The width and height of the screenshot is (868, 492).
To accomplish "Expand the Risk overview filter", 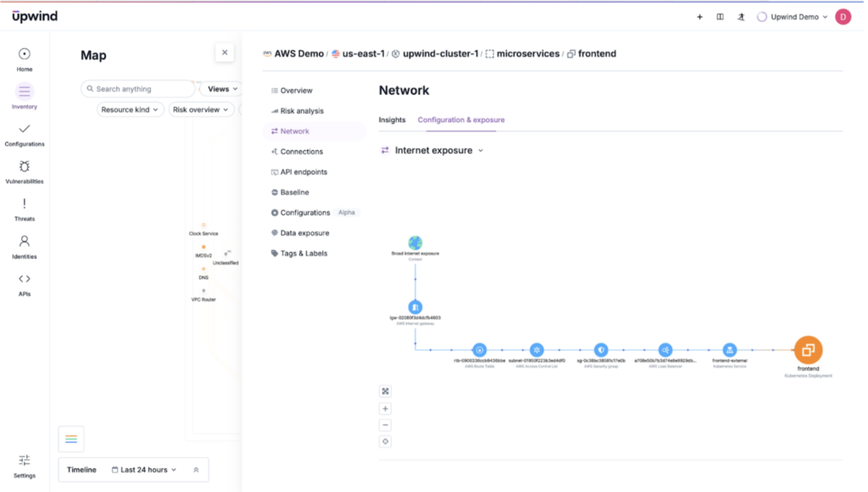I will coord(201,109).
